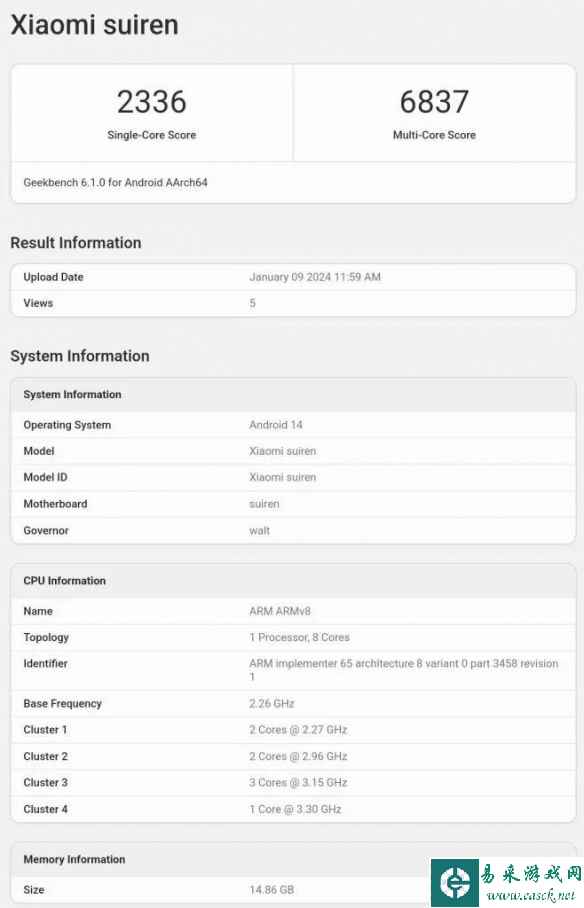Click the Base Frequency 2.26 GHz value

pyautogui.click(x=272, y=704)
